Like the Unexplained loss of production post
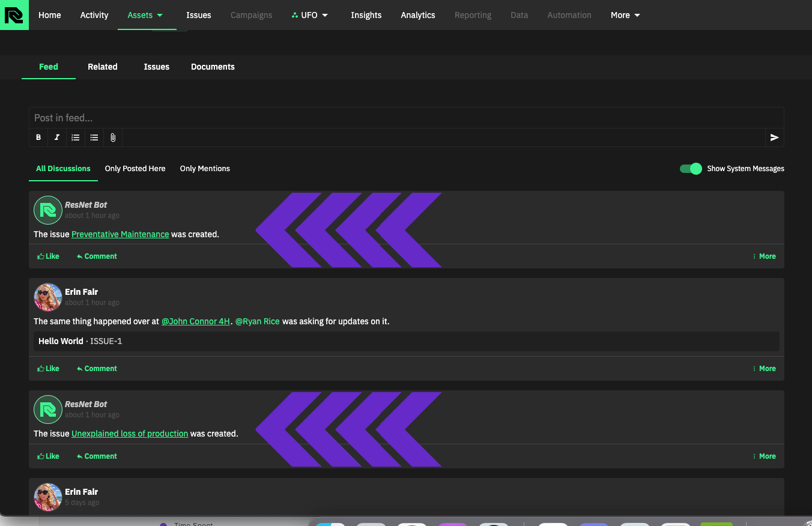This screenshot has height=526, width=812. (48, 456)
